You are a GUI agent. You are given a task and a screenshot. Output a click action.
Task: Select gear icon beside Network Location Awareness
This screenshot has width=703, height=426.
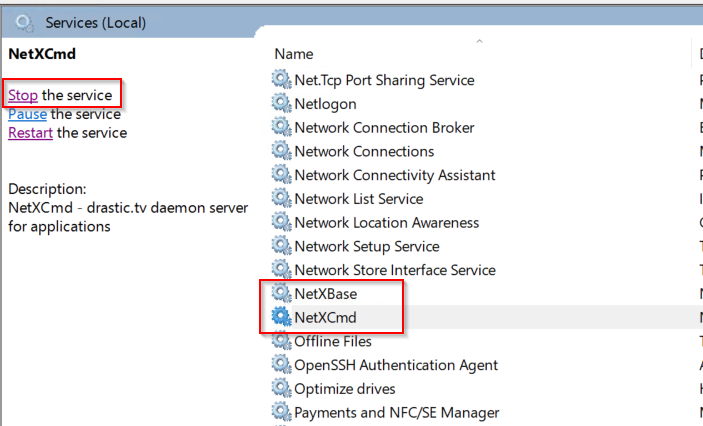tap(282, 222)
